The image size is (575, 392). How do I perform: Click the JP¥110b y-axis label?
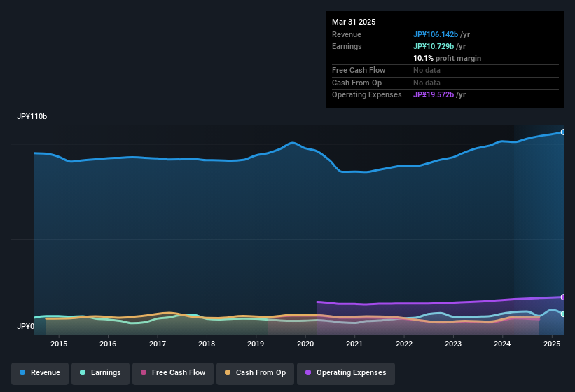[32, 116]
